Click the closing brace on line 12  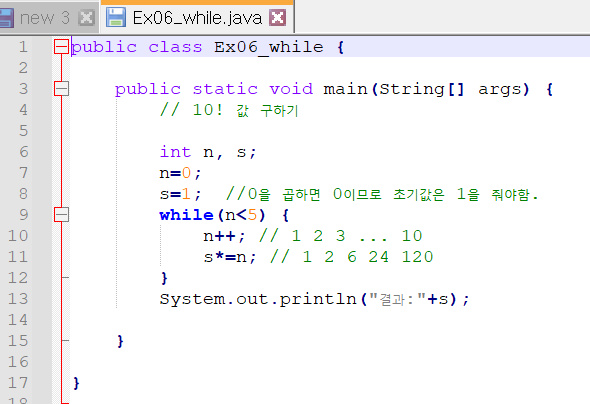(164, 278)
